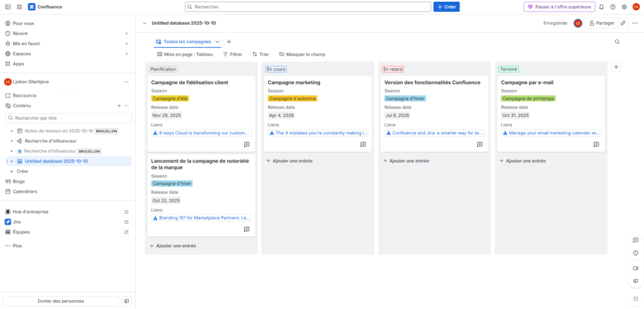The image size is (644, 309).
Task: Add an entry in the Planification column
Action: point(173,245)
